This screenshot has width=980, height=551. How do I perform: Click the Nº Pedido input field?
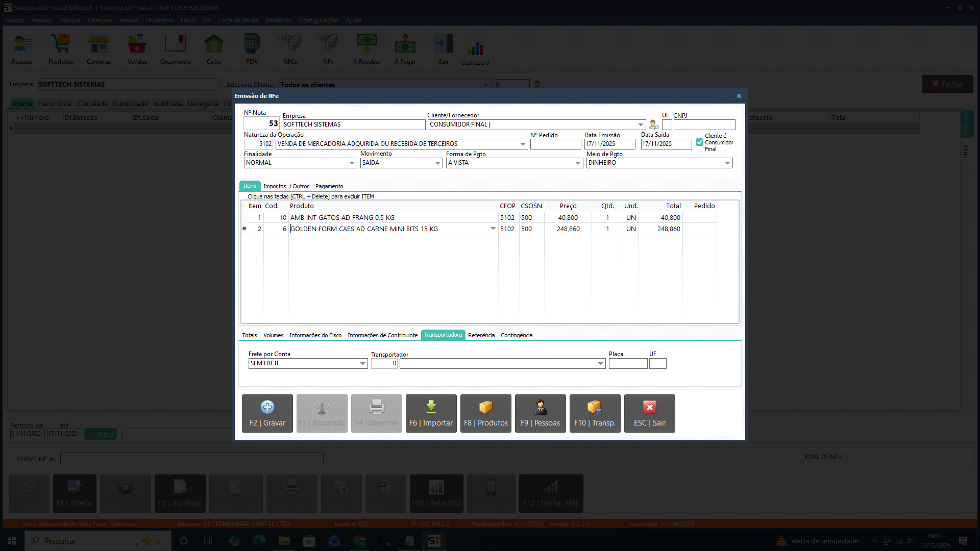(555, 144)
